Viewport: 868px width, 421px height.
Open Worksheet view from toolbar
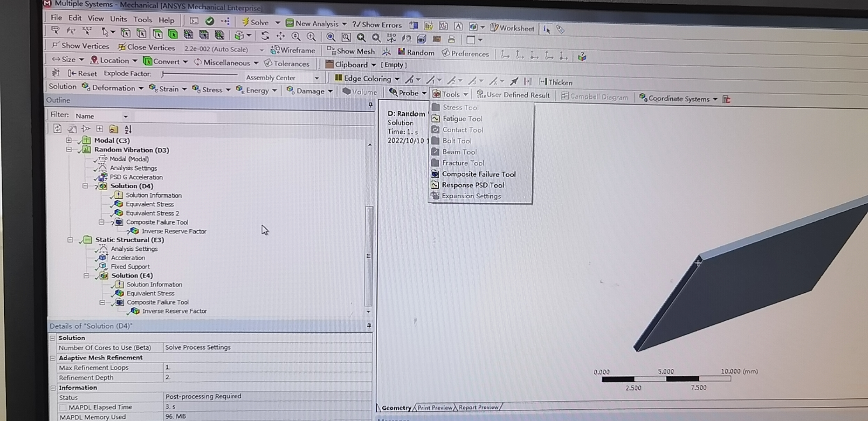click(512, 28)
